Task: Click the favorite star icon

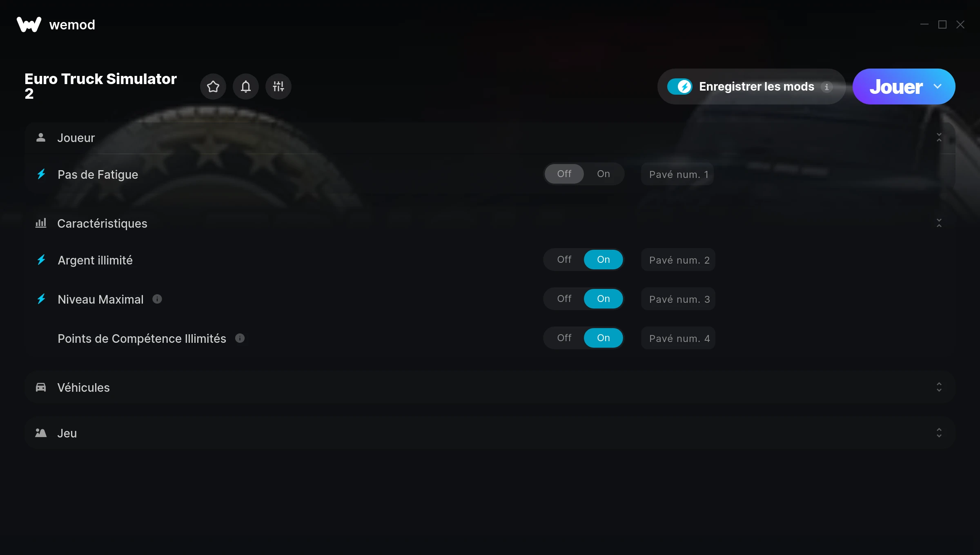Action: (x=213, y=87)
